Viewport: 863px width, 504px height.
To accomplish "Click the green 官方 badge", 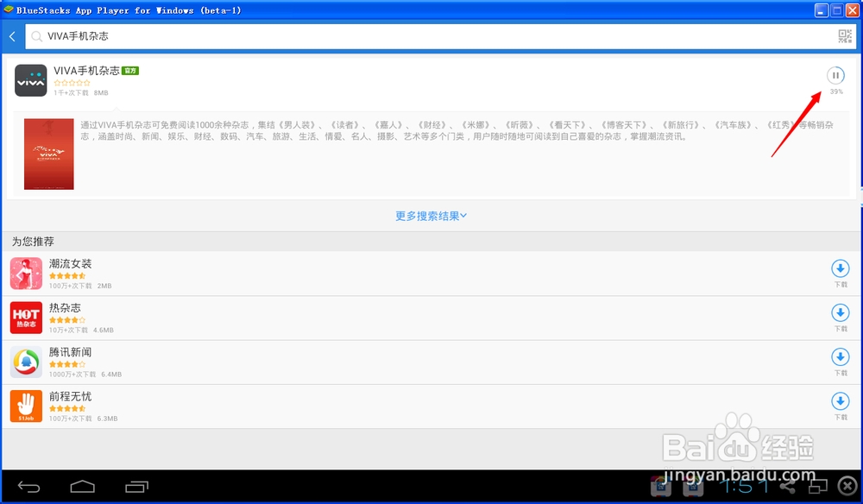I will tap(130, 71).
